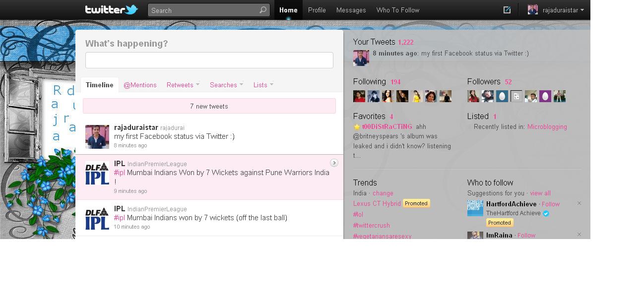Change the Trends location
The width and height of the screenshot is (644, 304).
pyautogui.click(x=383, y=193)
